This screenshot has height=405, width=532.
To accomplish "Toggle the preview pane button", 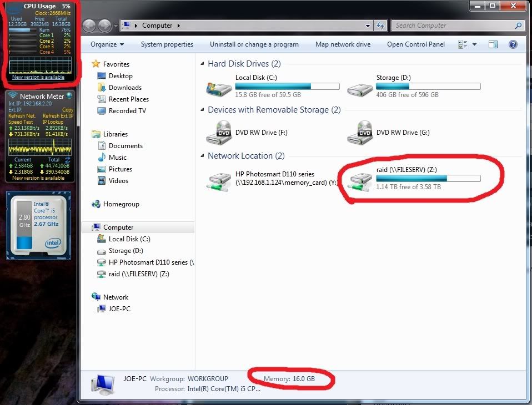I will tap(493, 44).
